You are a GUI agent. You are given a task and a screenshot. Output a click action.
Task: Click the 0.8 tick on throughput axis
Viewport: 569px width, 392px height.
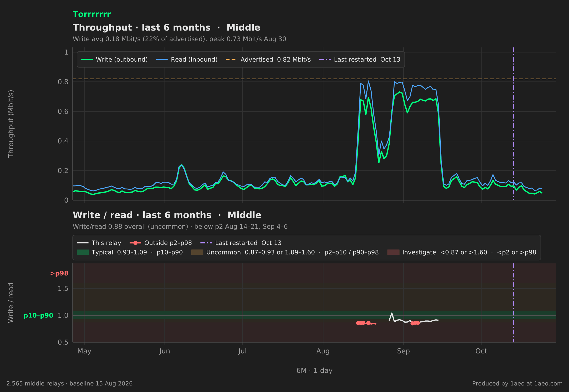coord(63,82)
